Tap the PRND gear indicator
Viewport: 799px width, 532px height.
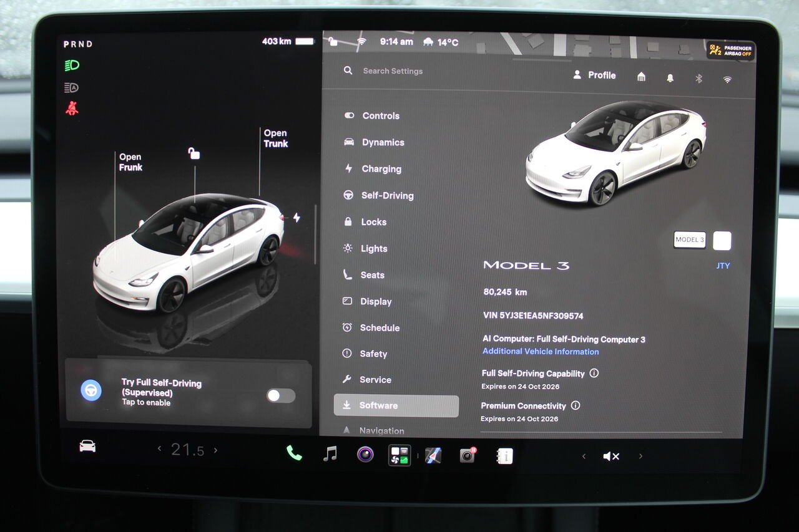[78, 44]
